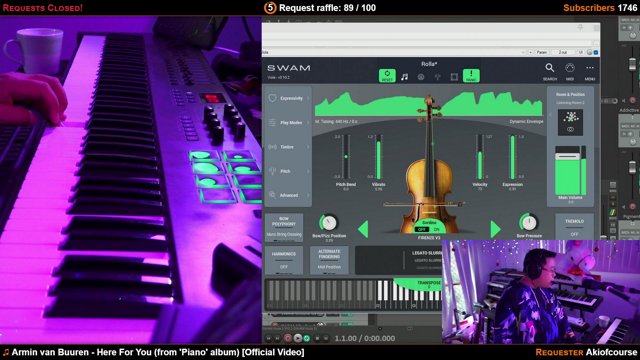Viewport: 640px width, 360px height.
Task: Click the Velocity slider
Action: click(480, 157)
